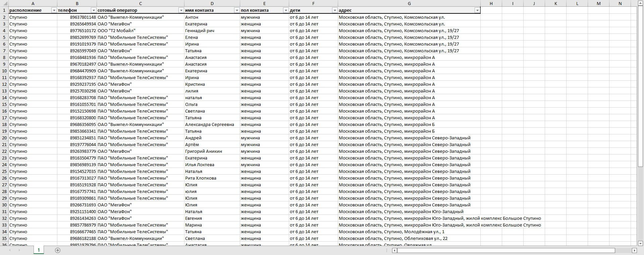This screenshot has width=644, height=255.
Task: Select cell with name 'Антон'
Action: tap(212, 17)
